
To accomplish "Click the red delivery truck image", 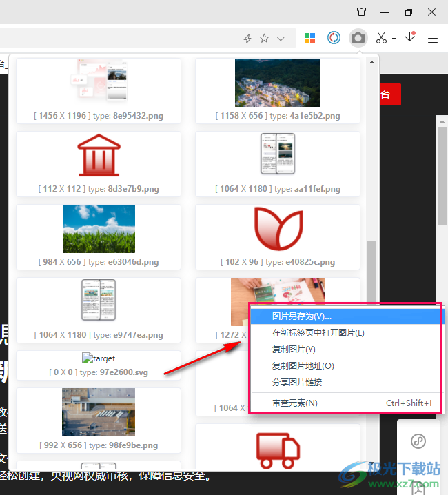I will point(278,450).
